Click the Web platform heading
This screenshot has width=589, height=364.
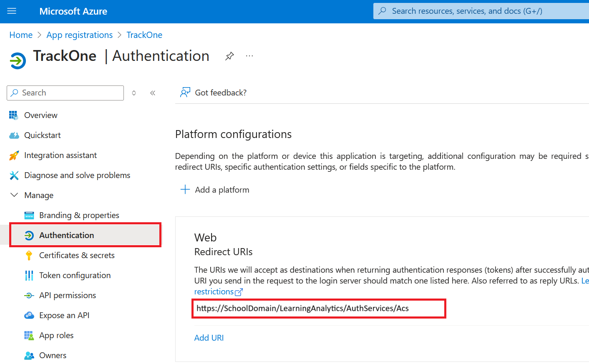(206, 238)
